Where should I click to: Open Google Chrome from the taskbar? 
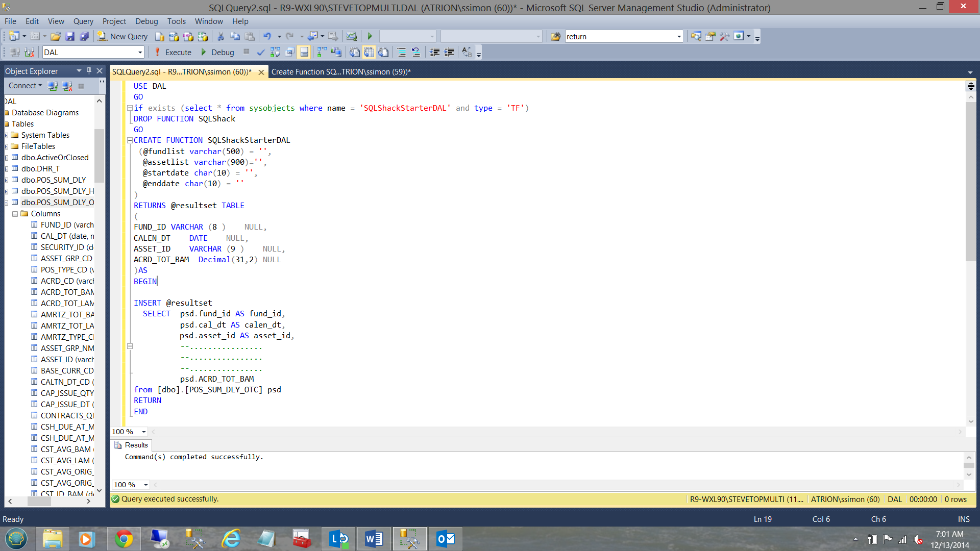coord(124,539)
